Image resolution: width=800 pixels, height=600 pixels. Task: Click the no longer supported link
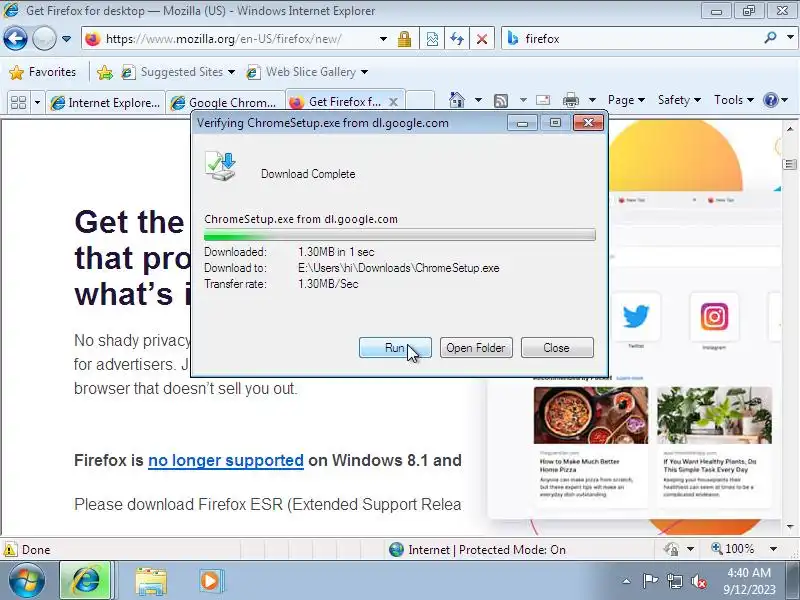(x=226, y=460)
